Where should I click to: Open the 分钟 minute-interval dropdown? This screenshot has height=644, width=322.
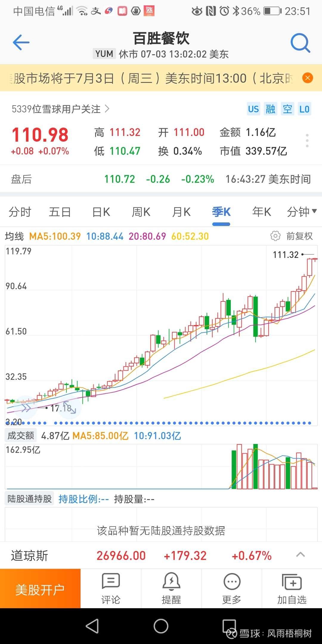[x=302, y=212]
